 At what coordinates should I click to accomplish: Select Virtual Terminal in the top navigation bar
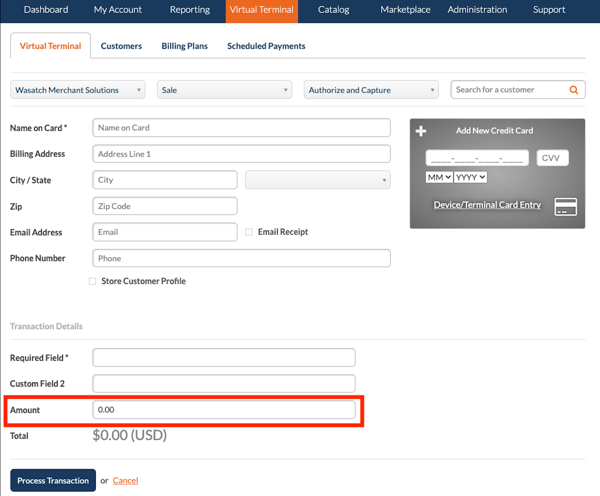(x=262, y=10)
